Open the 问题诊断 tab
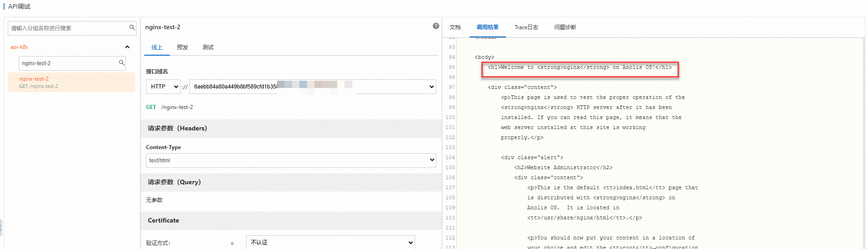868x249 pixels. [x=565, y=27]
